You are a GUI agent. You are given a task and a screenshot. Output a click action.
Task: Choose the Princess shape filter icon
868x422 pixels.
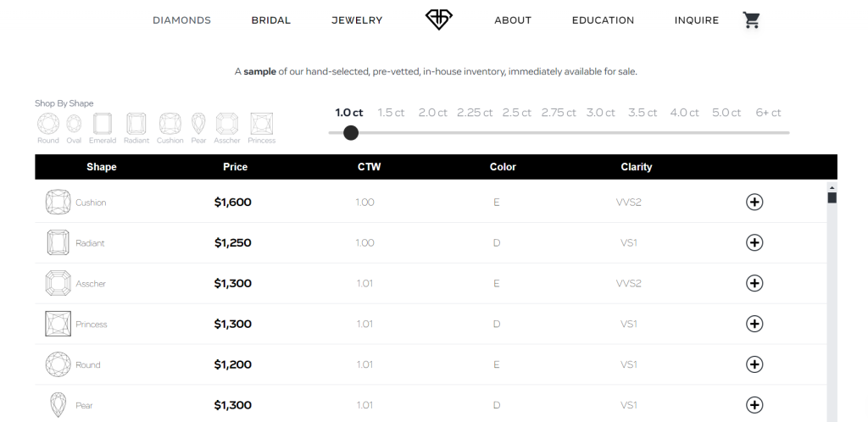[262, 124]
